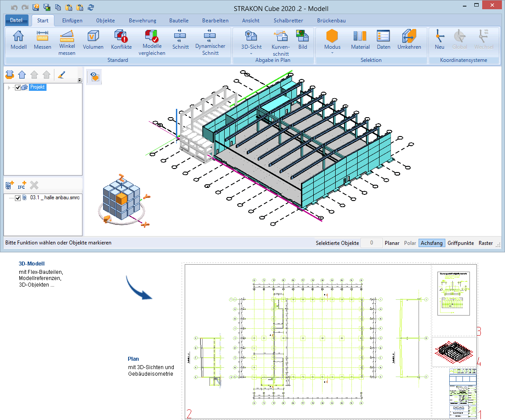
Task: Toggle Planar mode in status bar
Action: 392,243
